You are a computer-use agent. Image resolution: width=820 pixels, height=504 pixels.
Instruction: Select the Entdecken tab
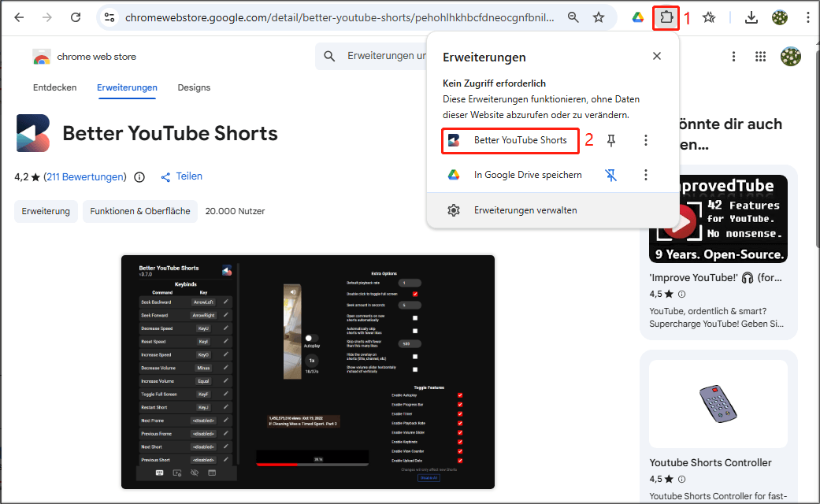point(54,87)
